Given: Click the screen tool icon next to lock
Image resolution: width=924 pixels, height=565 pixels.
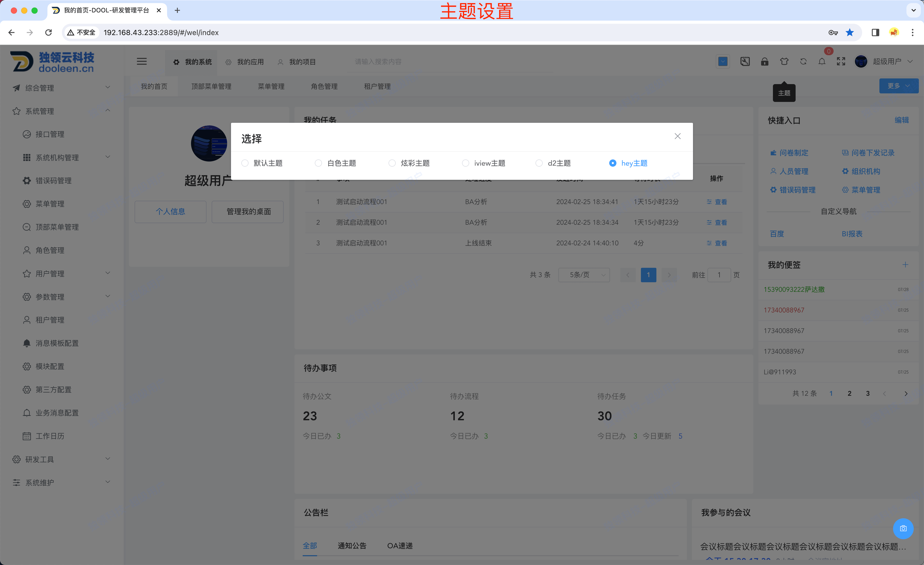Looking at the screenshot, I should point(745,61).
